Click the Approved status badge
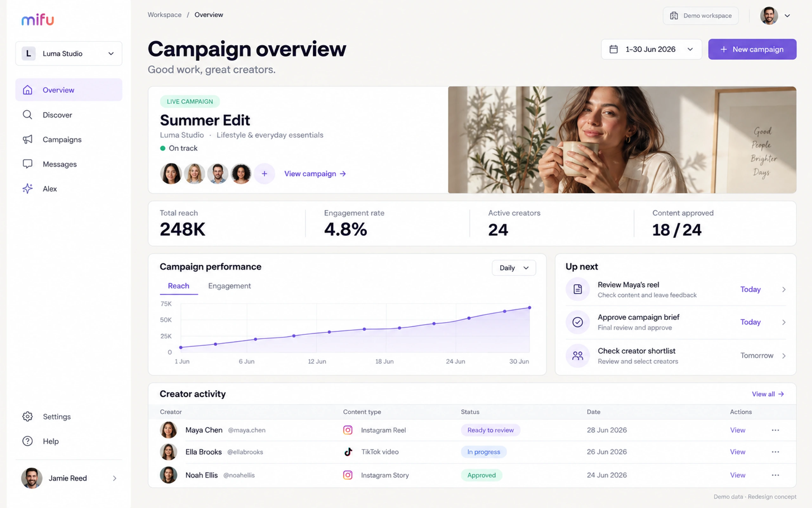812x508 pixels. 481,475
